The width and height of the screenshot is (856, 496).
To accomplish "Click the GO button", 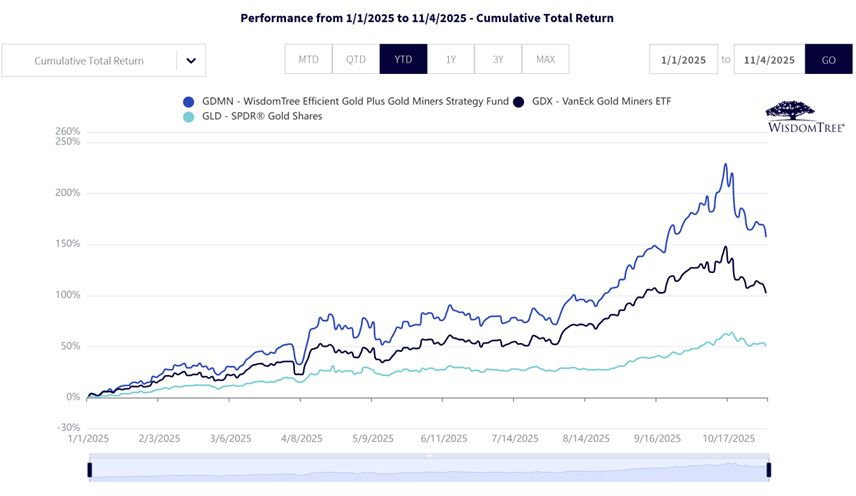I will pos(829,59).
